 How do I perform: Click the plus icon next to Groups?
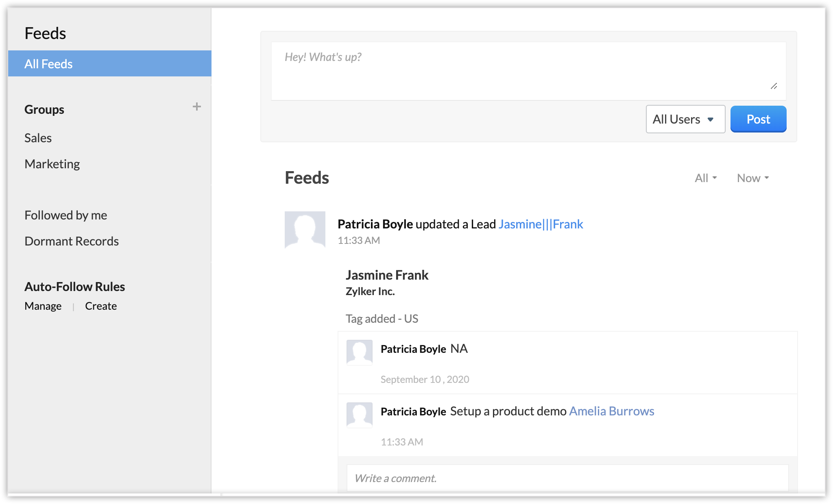pyautogui.click(x=197, y=107)
